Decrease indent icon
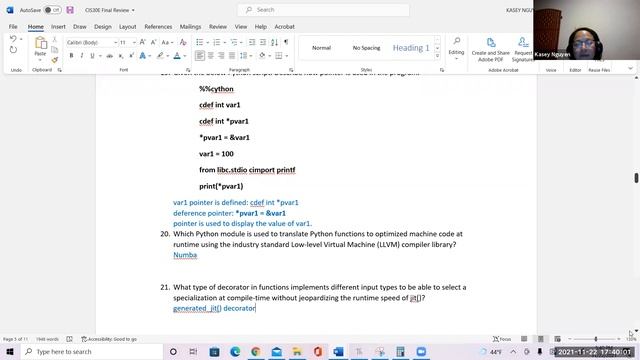 coord(252,42)
